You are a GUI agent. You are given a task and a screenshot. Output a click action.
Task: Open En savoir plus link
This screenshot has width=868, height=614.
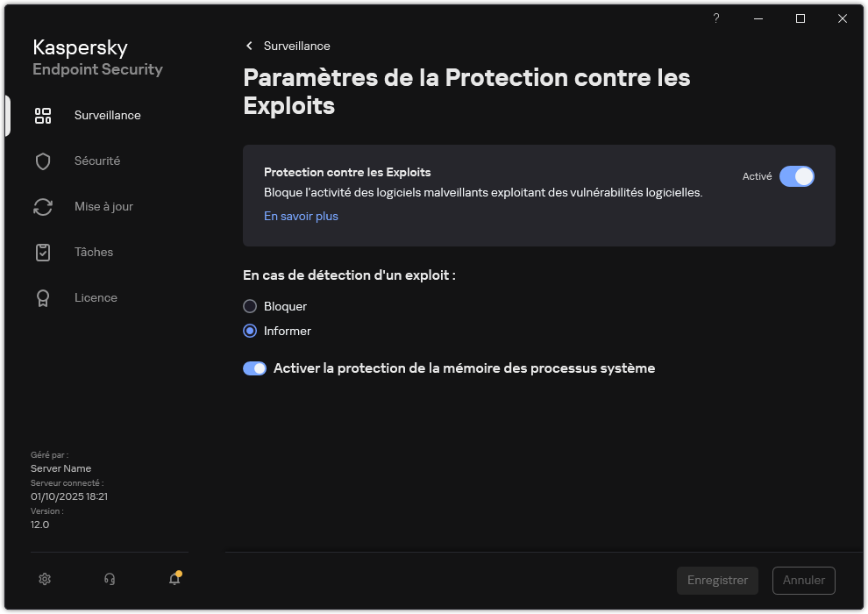point(301,216)
